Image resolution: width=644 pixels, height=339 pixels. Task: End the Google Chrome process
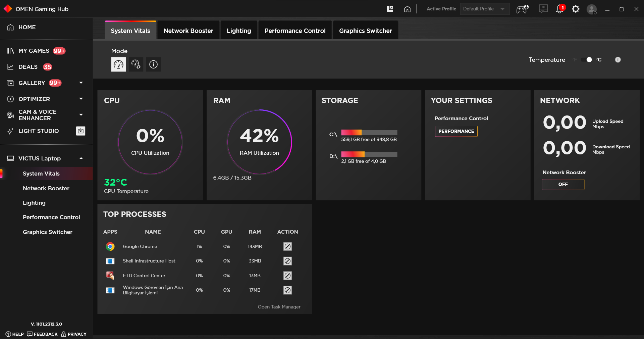pos(287,246)
